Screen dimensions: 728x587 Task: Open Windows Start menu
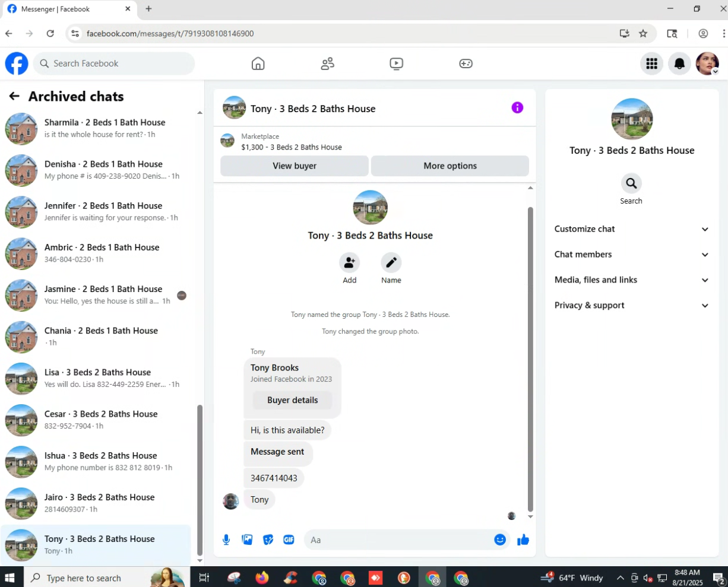point(10,578)
